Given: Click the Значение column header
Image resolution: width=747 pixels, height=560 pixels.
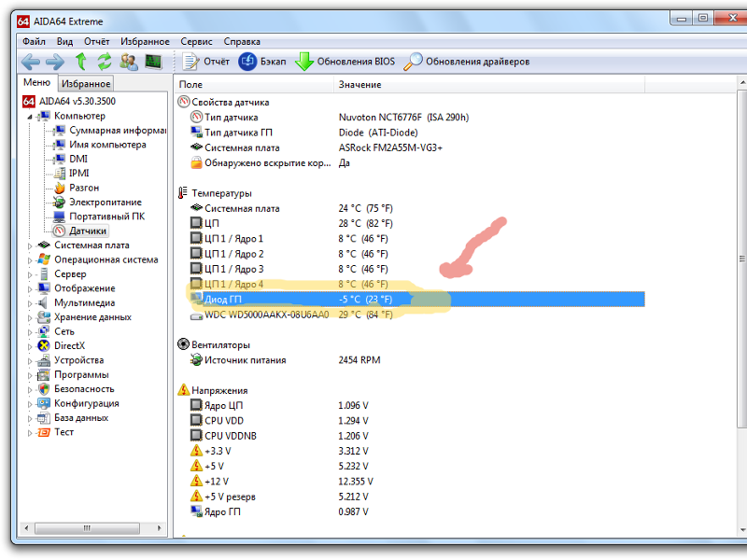Looking at the screenshot, I should click(x=489, y=84).
